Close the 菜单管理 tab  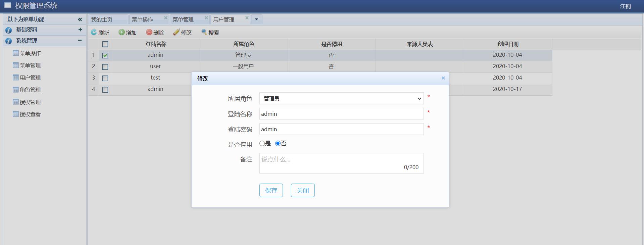click(206, 18)
